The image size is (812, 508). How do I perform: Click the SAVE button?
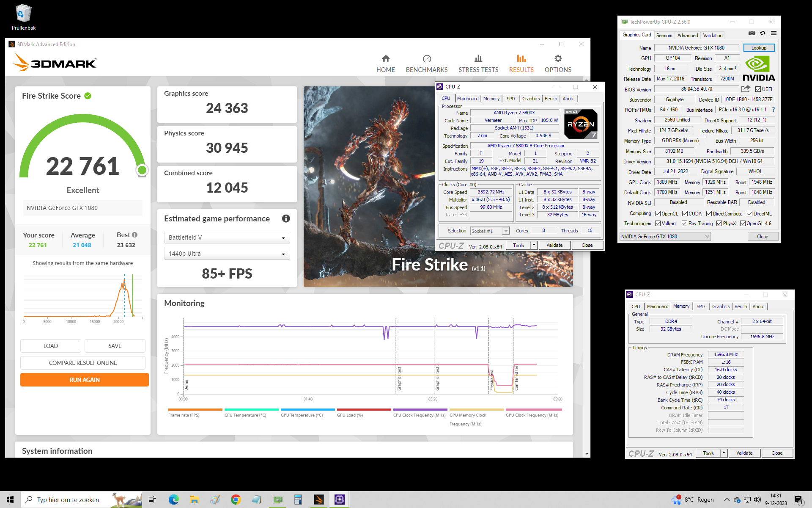coord(115,345)
